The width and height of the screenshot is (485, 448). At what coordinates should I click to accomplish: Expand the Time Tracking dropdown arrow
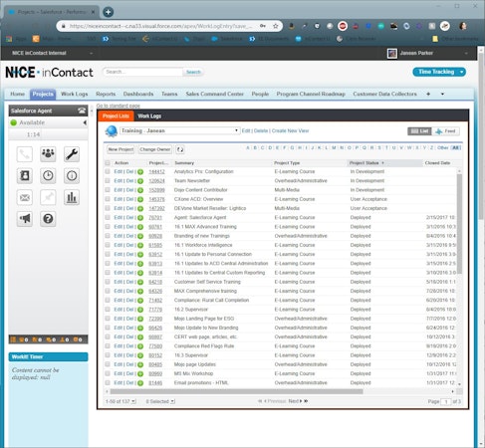[462, 72]
